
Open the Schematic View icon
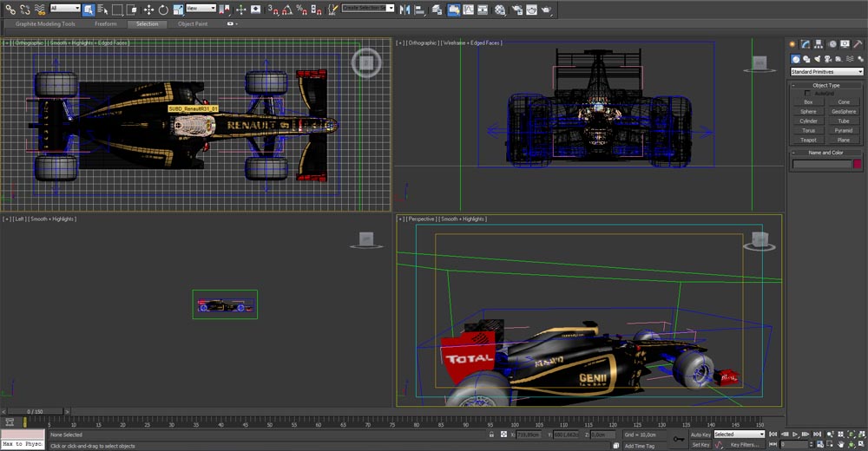point(483,10)
